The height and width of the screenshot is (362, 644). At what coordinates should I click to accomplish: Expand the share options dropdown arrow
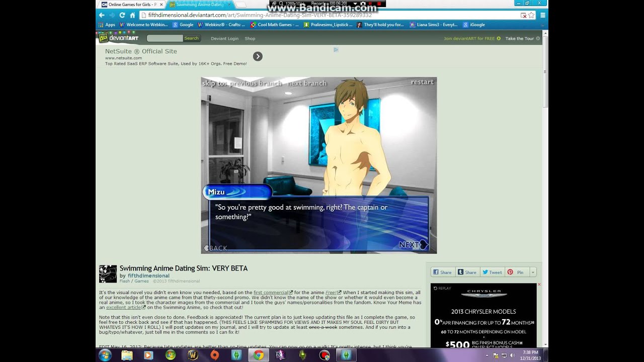[x=533, y=272]
